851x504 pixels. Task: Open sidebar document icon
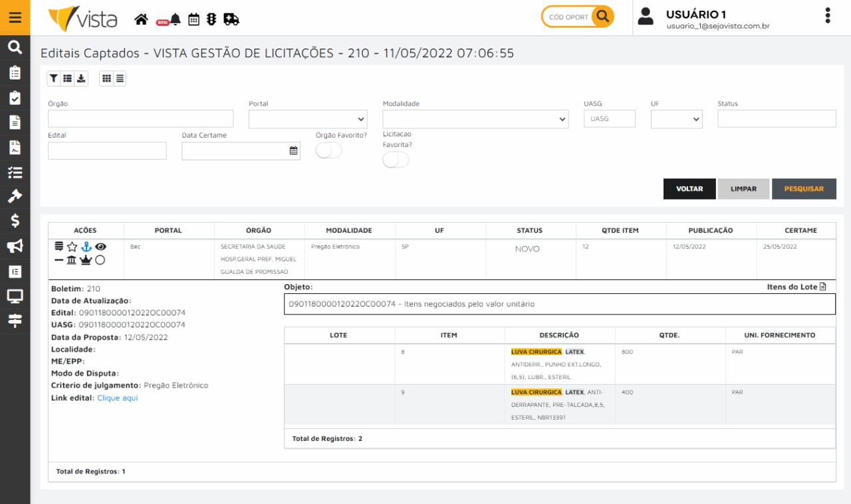pos(15,122)
